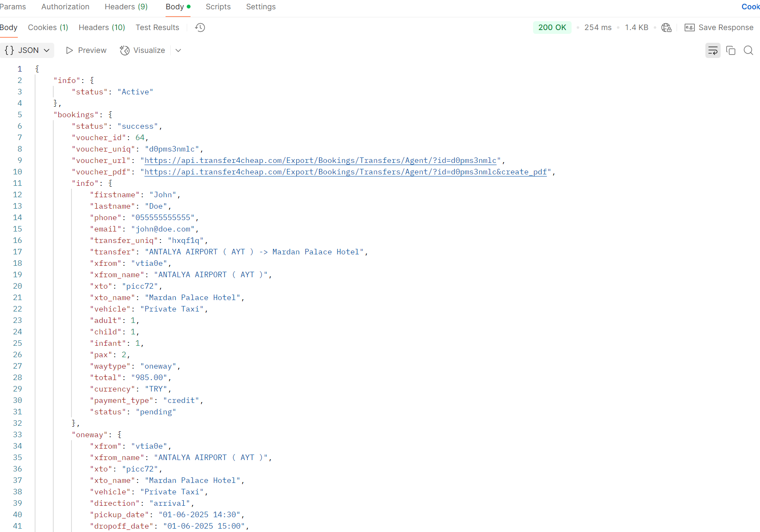760x532 pixels.
Task: Click line number 5 in the gutter
Action: (19, 115)
